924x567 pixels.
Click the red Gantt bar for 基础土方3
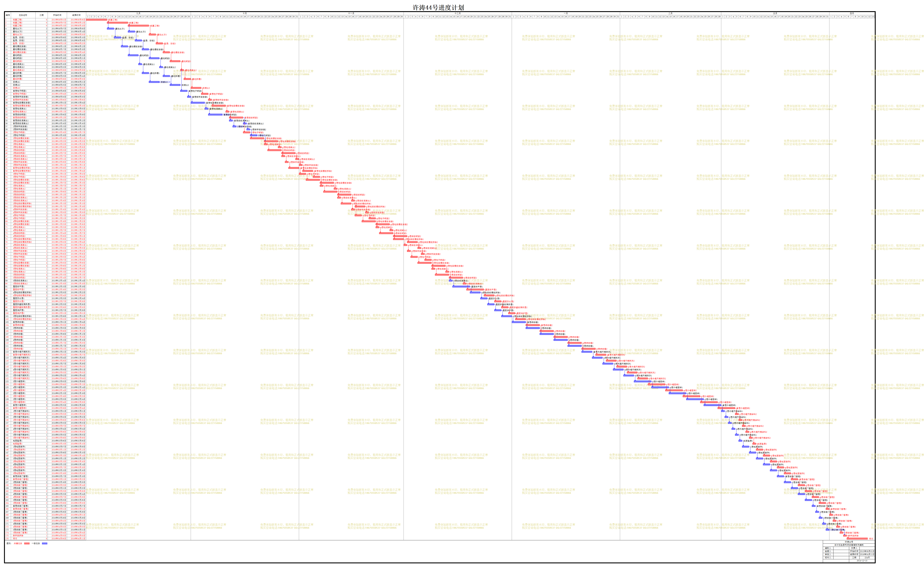pos(152,35)
